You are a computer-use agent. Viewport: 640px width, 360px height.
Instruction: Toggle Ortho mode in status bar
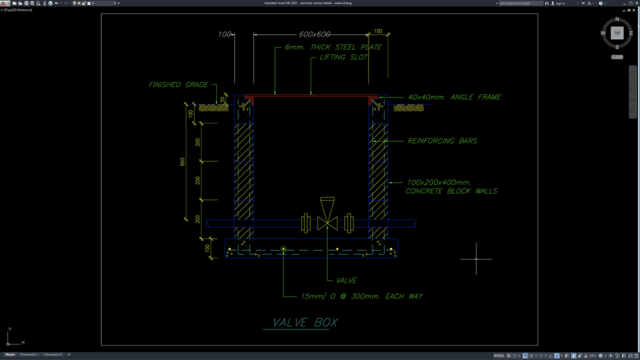point(525,356)
